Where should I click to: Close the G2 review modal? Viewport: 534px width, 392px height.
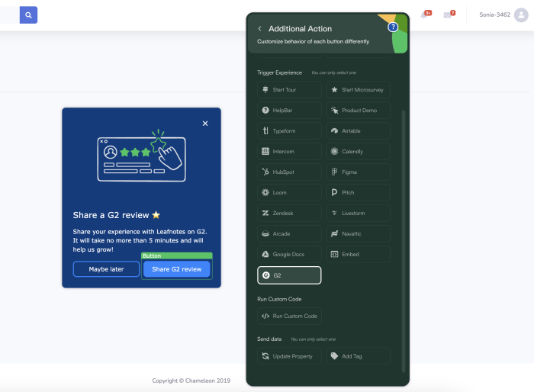tap(205, 124)
